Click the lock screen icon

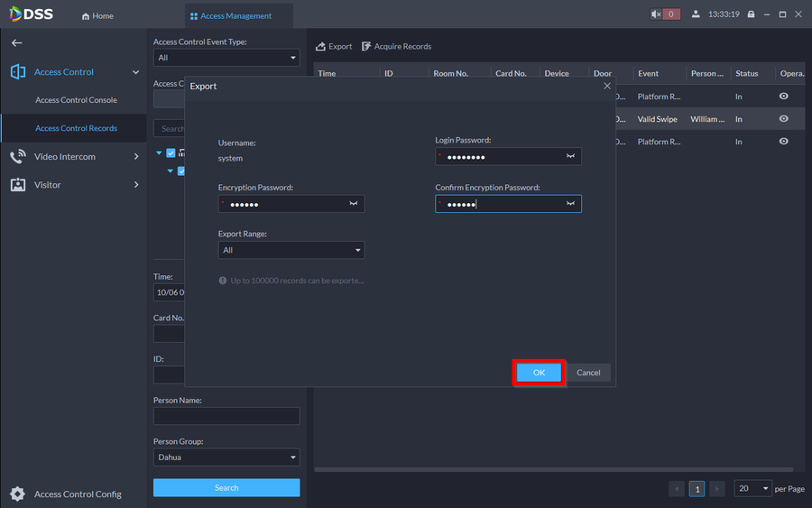751,14
